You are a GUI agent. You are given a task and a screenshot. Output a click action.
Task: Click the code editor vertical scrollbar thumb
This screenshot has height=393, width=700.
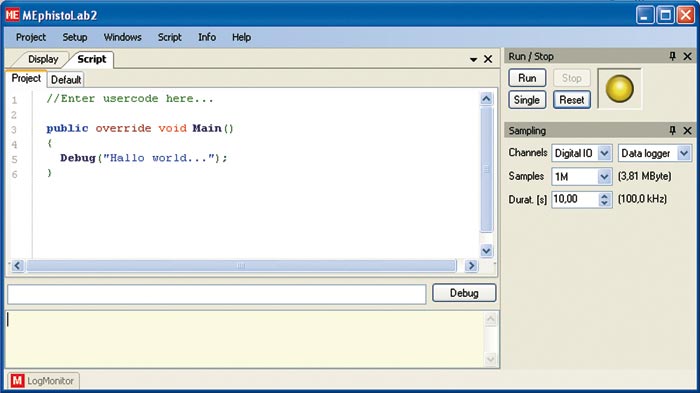pos(486,169)
